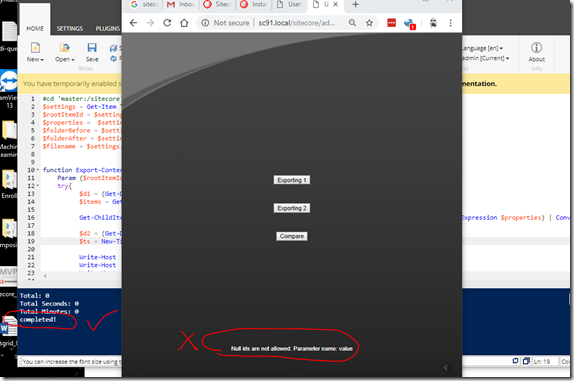
Task: Open the zoom magnifier in address bar
Action: pos(352,23)
